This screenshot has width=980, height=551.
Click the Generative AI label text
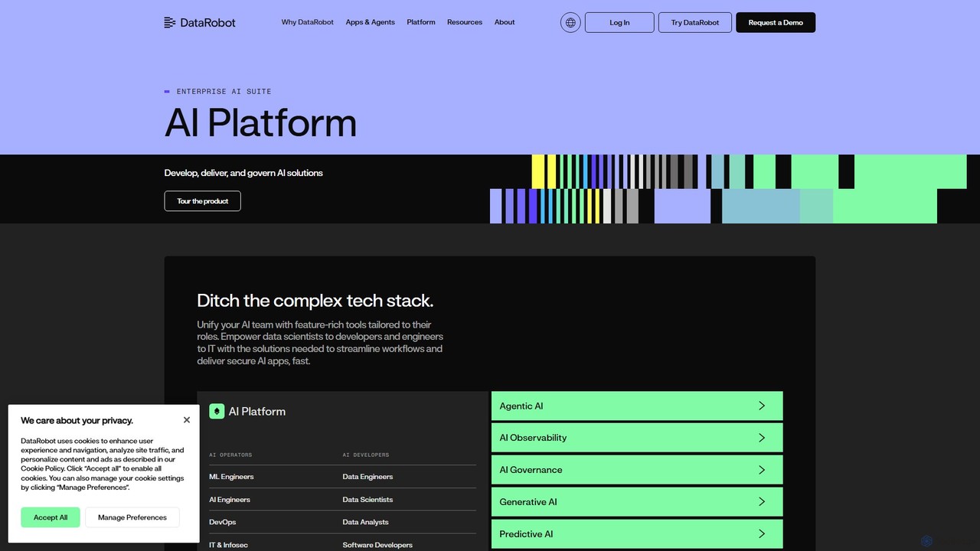tap(528, 502)
